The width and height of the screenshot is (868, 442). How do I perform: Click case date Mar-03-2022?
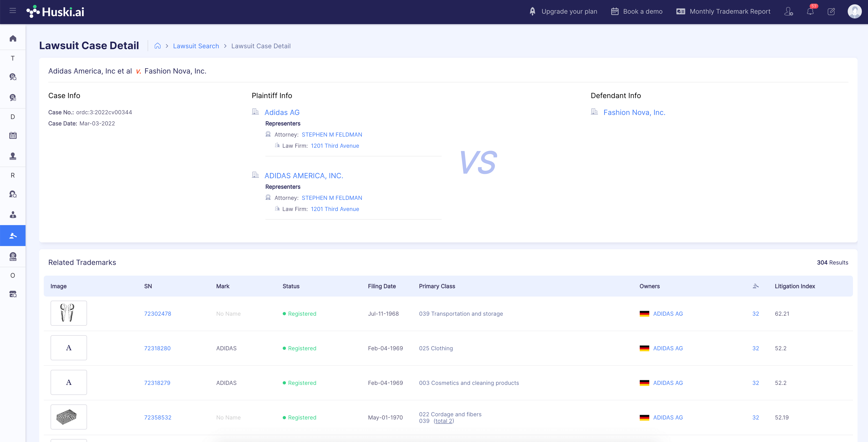97,124
